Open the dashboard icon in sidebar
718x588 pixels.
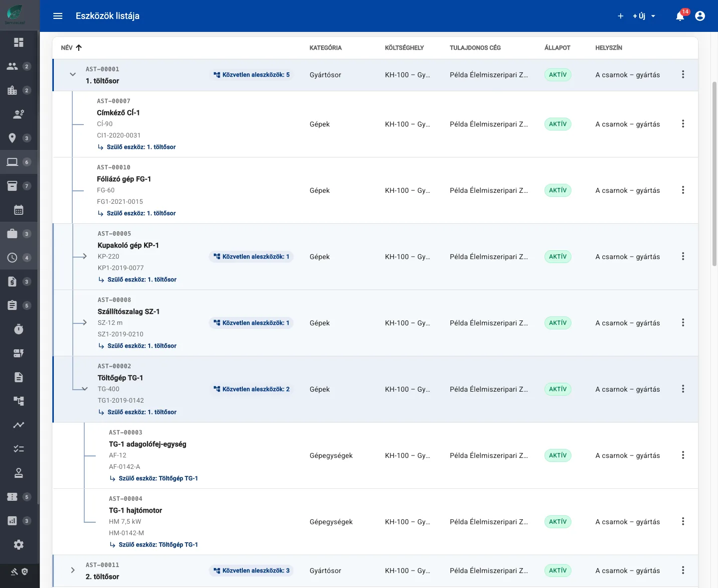[x=18, y=42]
